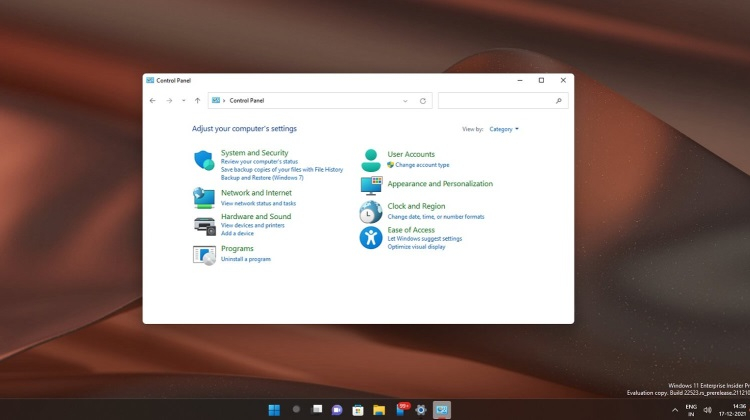The width and height of the screenshot is (750, 420).
Task: Open System and Security shield icon
Action: tap(204, 160)
